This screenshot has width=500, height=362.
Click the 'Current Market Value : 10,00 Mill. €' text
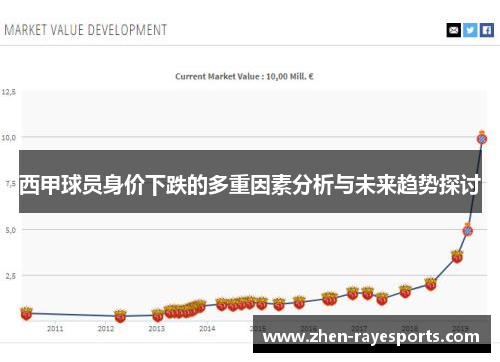pos(244,76)
